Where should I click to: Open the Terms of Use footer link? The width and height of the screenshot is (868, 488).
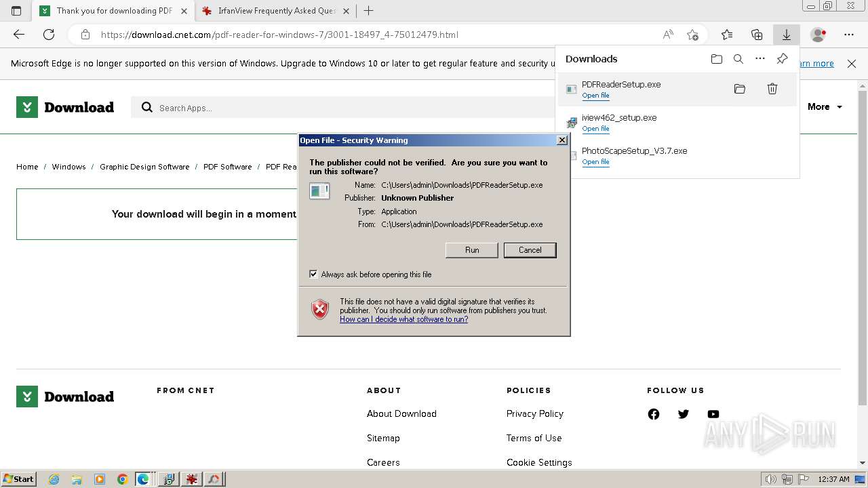534,439
